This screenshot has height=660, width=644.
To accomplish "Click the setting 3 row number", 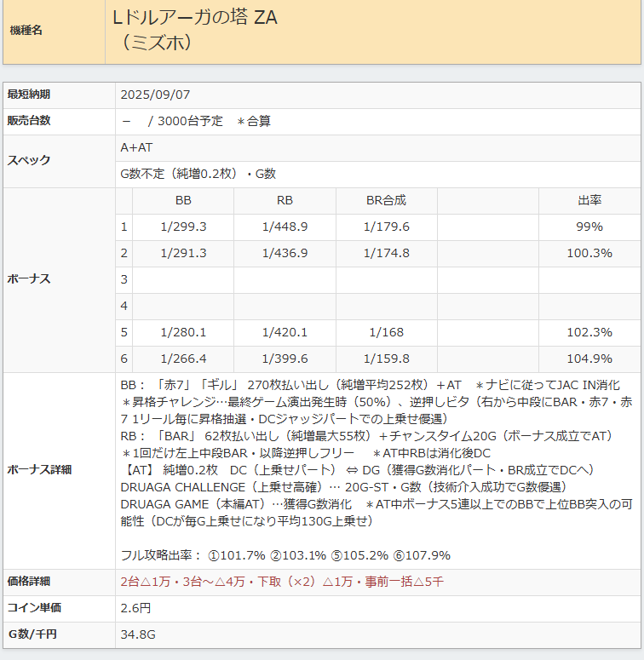I will 124,279.
